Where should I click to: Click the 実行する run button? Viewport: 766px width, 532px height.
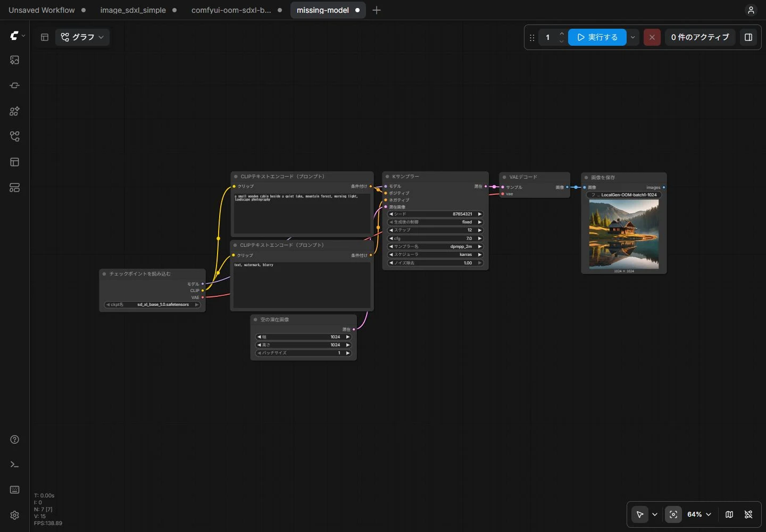point(597,37)
